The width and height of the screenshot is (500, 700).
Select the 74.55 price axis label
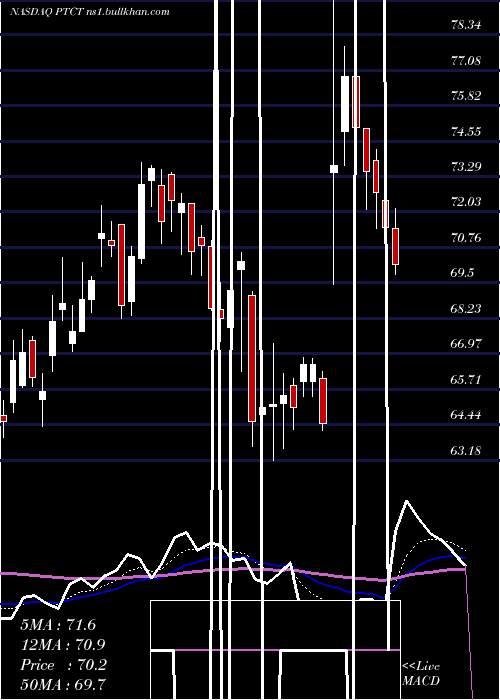[466, 131]
